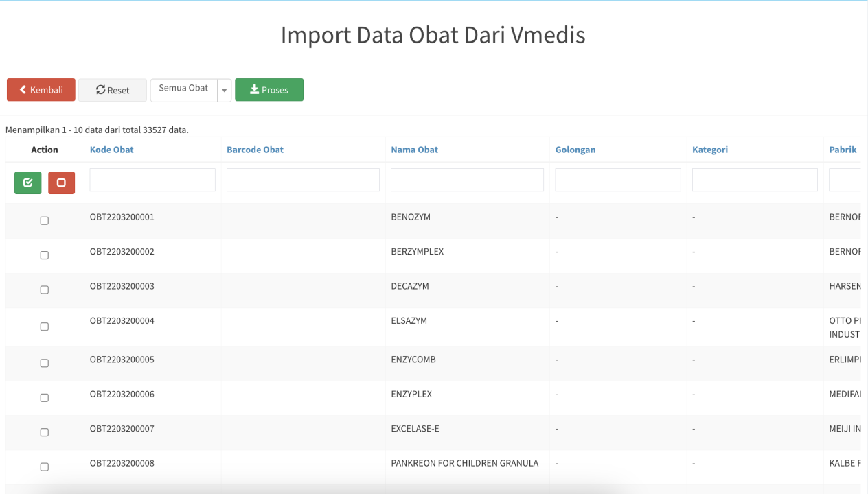
Task: Open the Semua Obat dropdown arrow
Action: tap(225, 91)
